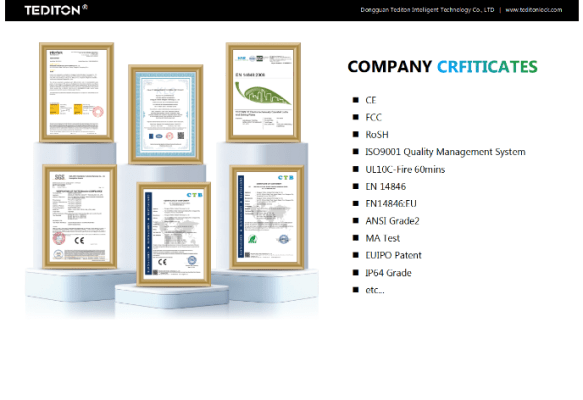Open the www.teditonlock.com website link

click(x=534, y=10)
